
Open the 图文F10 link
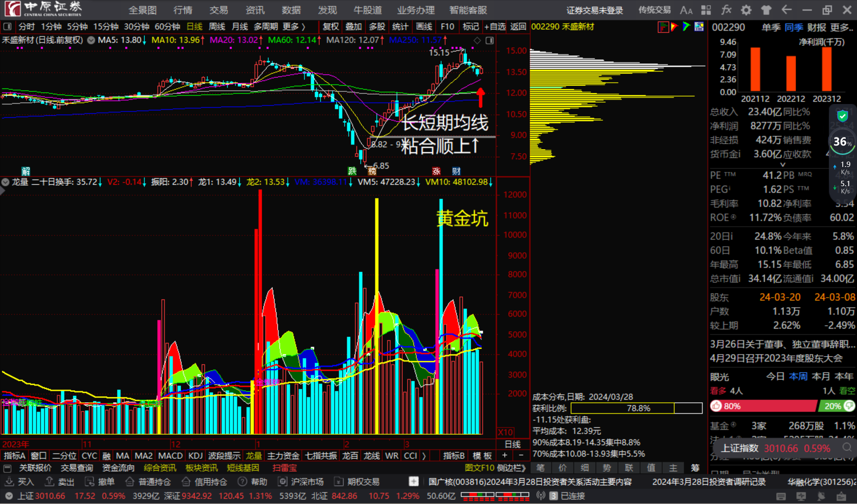click(480, 468)
